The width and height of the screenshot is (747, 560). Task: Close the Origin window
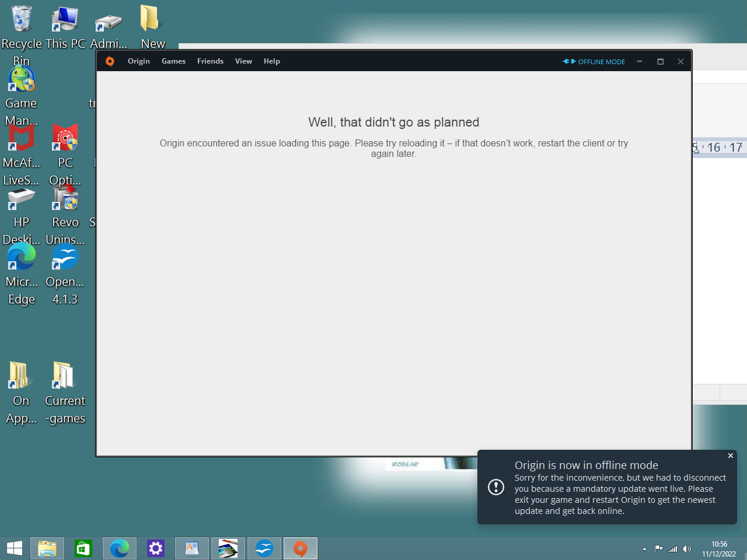(x=680, y=61)
